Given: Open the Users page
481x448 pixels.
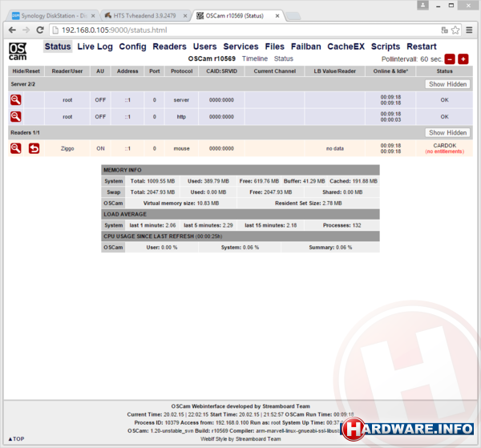Looking at the screenshot, I should [204, 46].
